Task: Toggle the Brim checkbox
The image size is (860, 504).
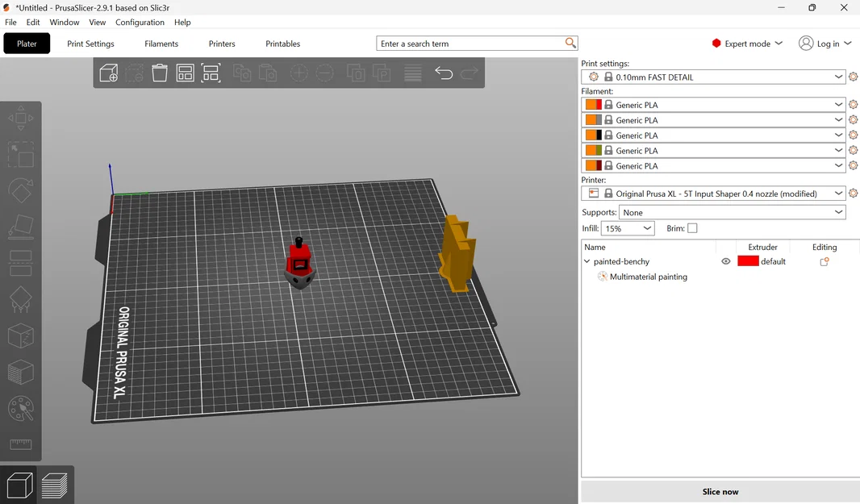Action: 692,228
